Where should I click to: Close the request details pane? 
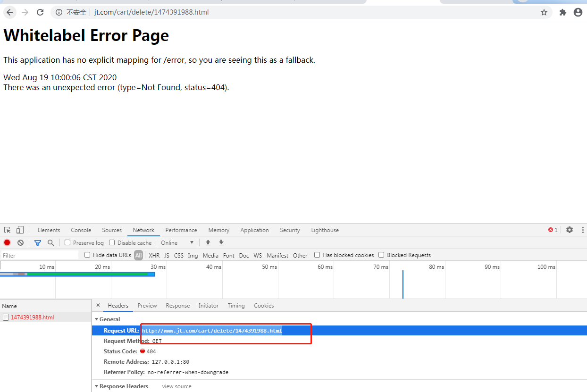point(98,305)
